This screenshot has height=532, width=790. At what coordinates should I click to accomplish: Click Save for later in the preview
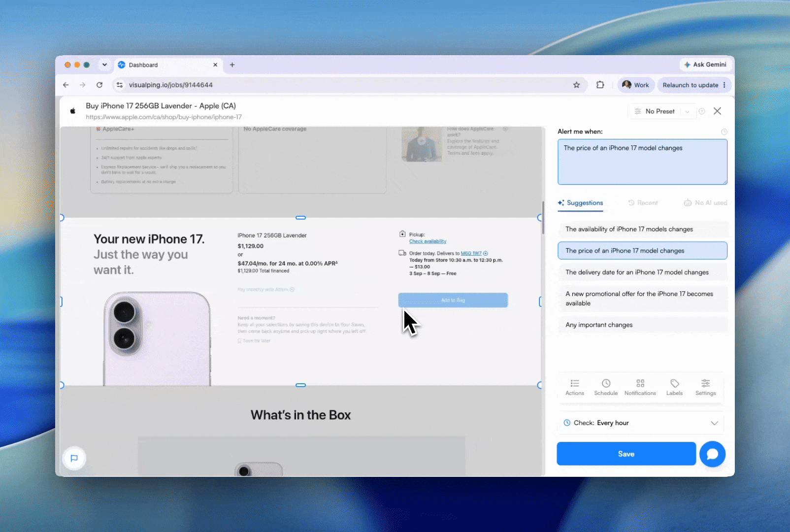(254, 341)
